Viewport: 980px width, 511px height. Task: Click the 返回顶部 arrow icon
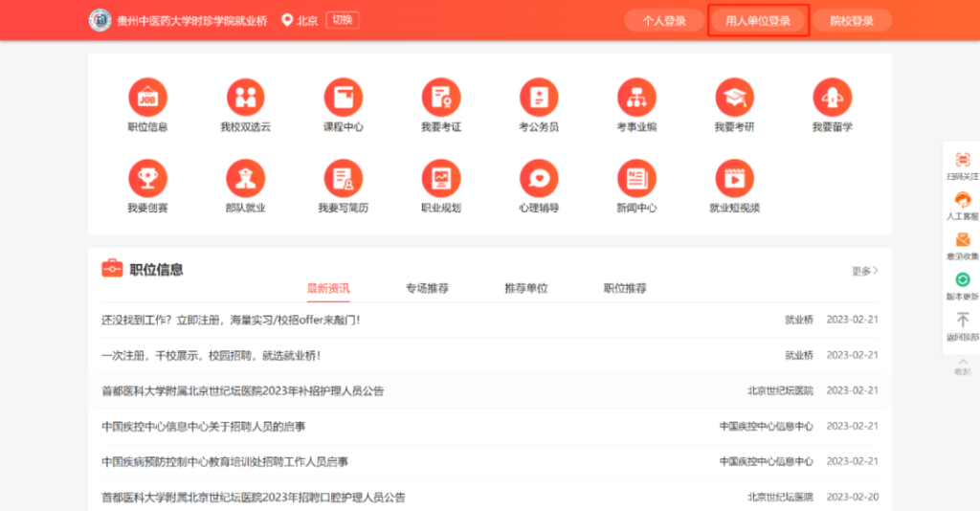click(963, 321)
